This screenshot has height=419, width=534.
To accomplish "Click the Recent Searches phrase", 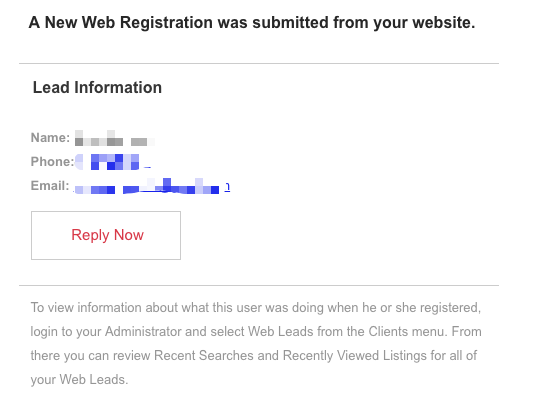I will pyautogui.click(x=204, y=355).
